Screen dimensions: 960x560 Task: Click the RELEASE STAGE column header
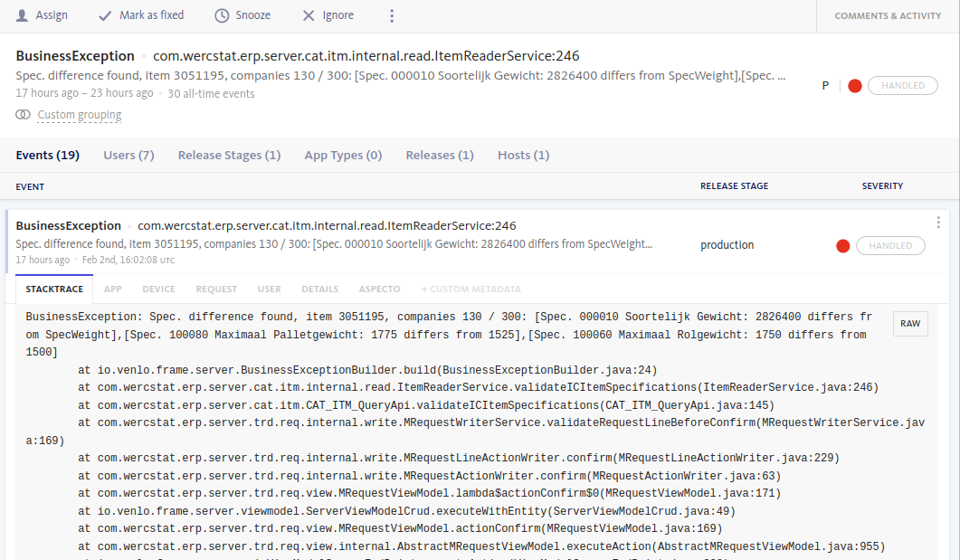click(734, 186)
